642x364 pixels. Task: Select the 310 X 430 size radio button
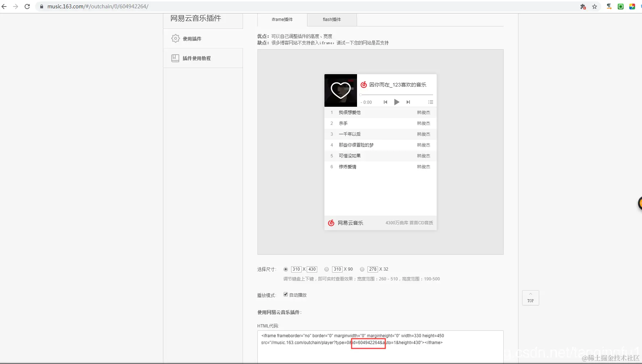click(x=286, y=269)
